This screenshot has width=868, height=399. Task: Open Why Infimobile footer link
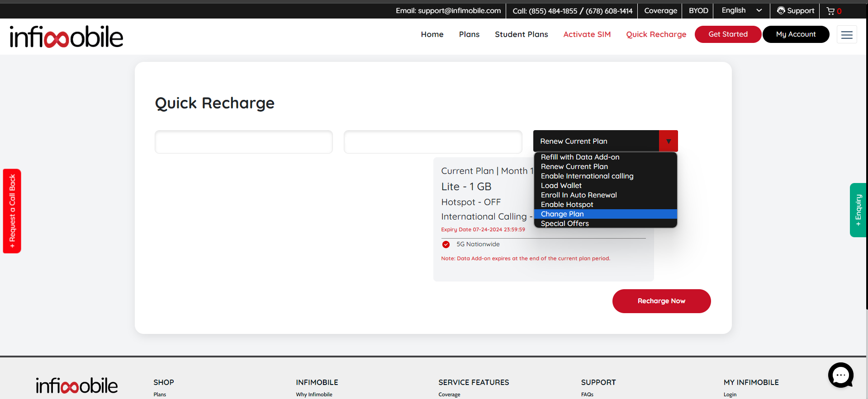tap(314, 394)
